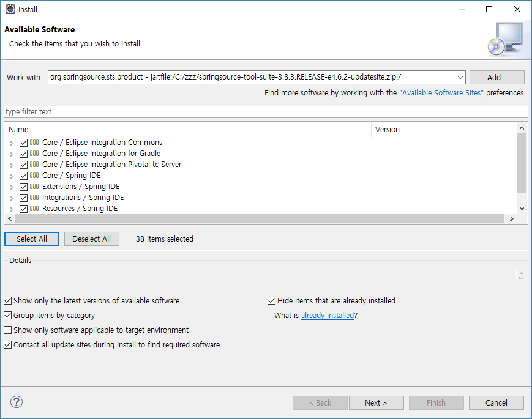This screenshot has height=419, width=532.
Task: Uncheck Core / Spring IDE checkbox
Action: pyautogui.click(x=23, y=176)
